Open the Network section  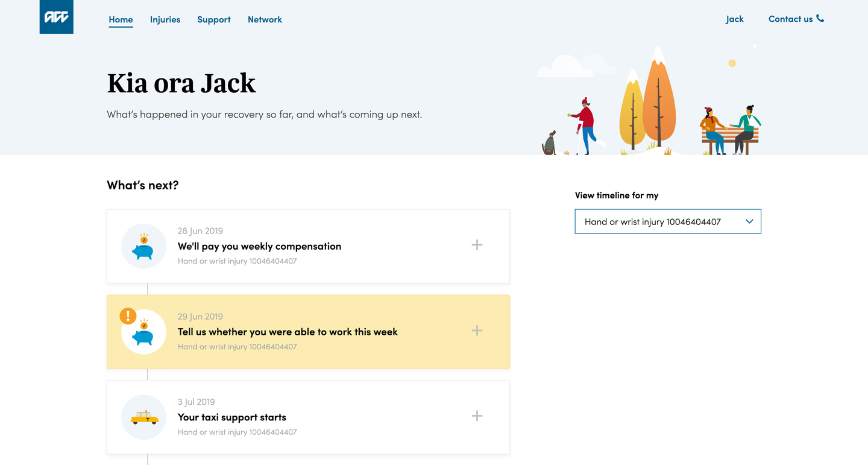pos(265,19)
